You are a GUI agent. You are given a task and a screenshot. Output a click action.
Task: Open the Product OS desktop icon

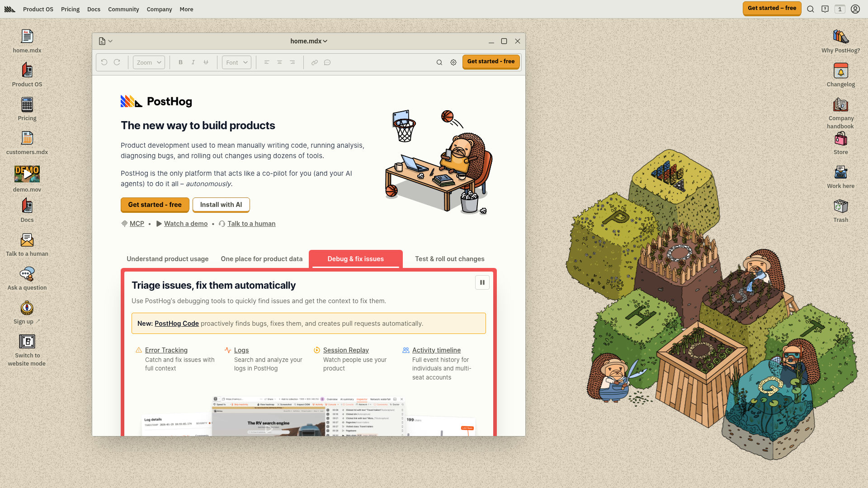(x=27, y=75)
